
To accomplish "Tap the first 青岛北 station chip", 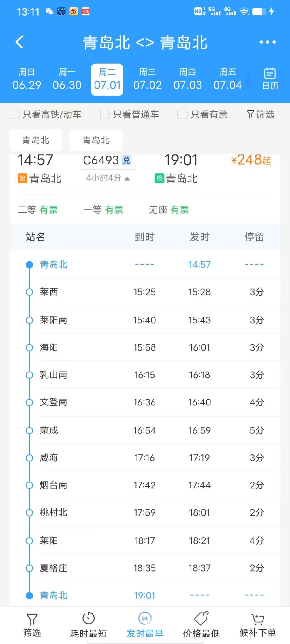I will click(x=36, y=140).
